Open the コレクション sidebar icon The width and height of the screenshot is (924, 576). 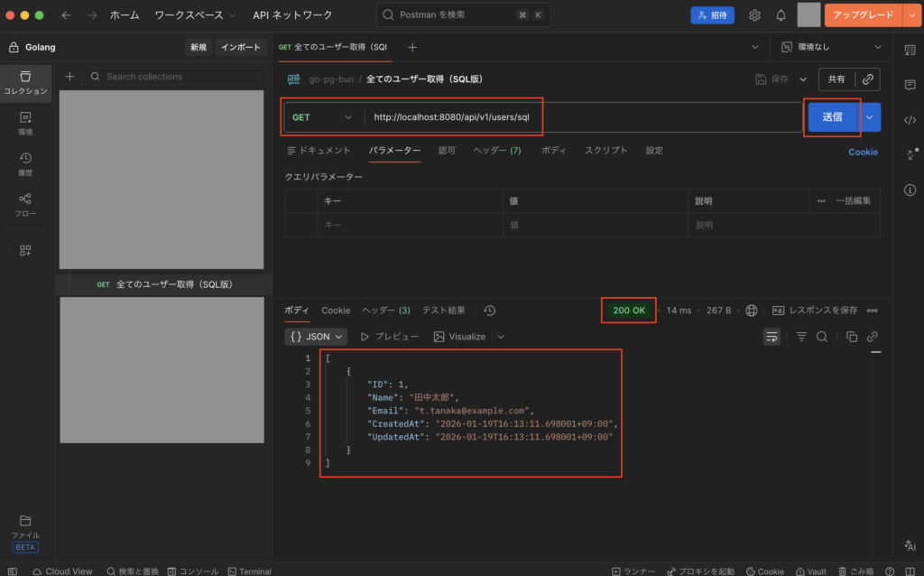coord(25,81)
